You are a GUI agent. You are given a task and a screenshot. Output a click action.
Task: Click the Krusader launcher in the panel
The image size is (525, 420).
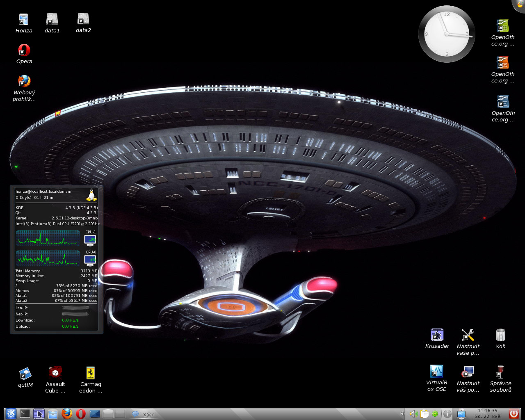point(39,414)
